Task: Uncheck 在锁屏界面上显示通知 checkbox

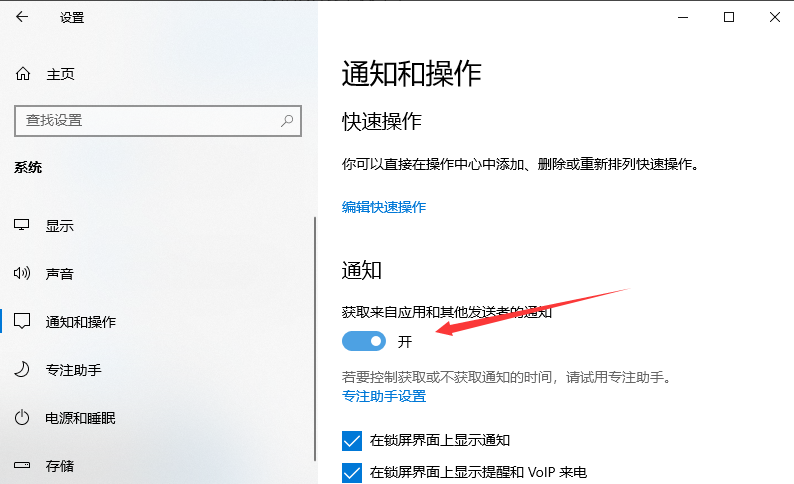Action: pyautogui.click(x=352, y=440)
